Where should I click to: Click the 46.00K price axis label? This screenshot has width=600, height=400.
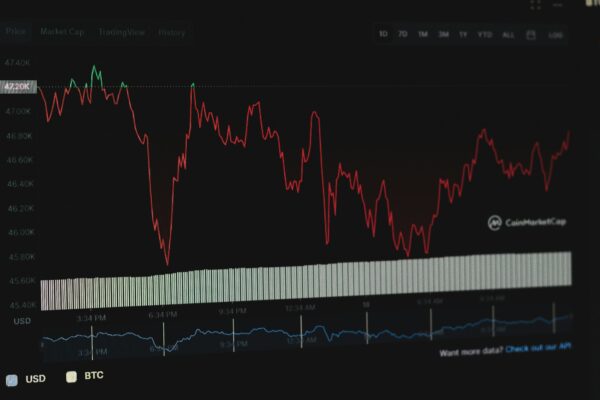21,232
